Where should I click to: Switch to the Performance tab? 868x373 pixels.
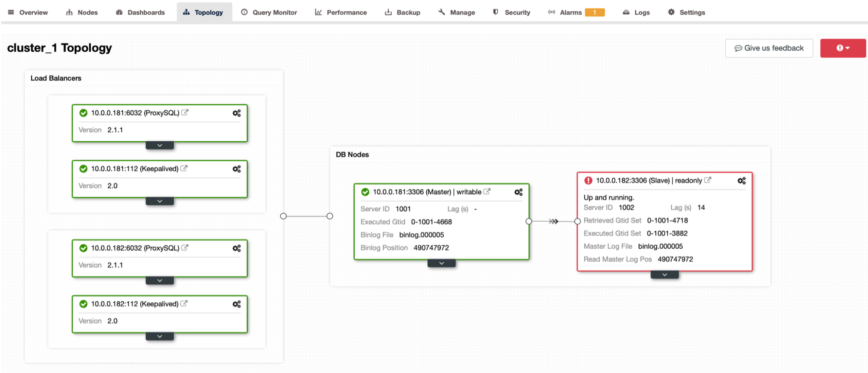click(341, 13)
